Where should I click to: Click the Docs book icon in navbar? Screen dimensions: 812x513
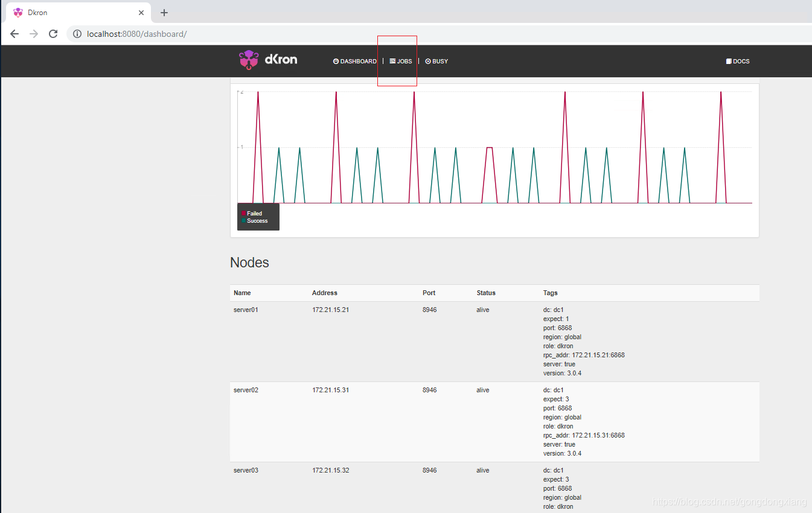coord(729,62)
